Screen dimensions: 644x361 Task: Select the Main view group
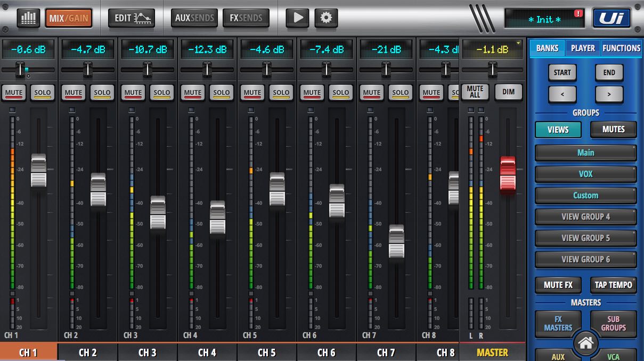pos(586,153)
